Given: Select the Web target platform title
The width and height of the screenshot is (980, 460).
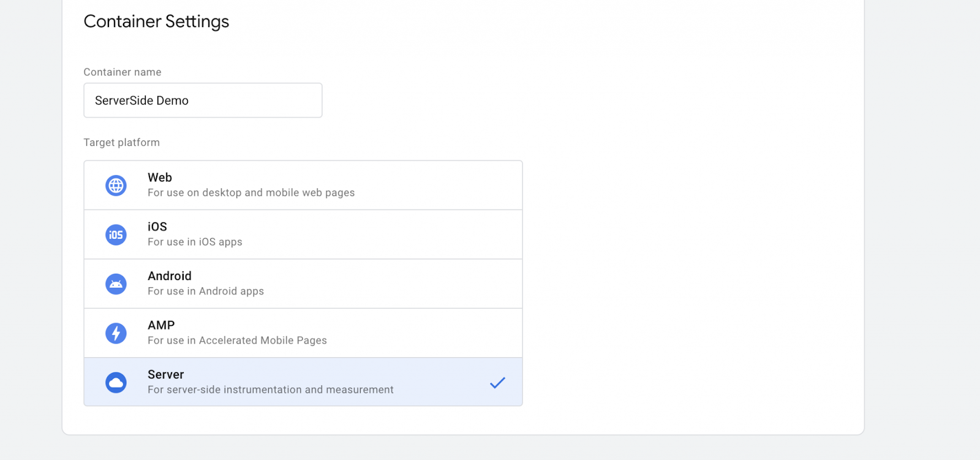Looking at the screenshot, I should pyautogui.click(x=160, y=178).
